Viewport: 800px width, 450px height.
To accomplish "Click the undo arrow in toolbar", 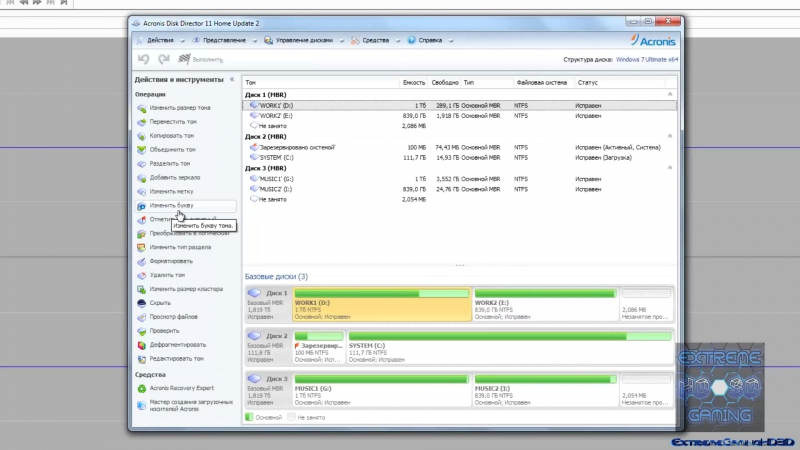I will point(143,59).
